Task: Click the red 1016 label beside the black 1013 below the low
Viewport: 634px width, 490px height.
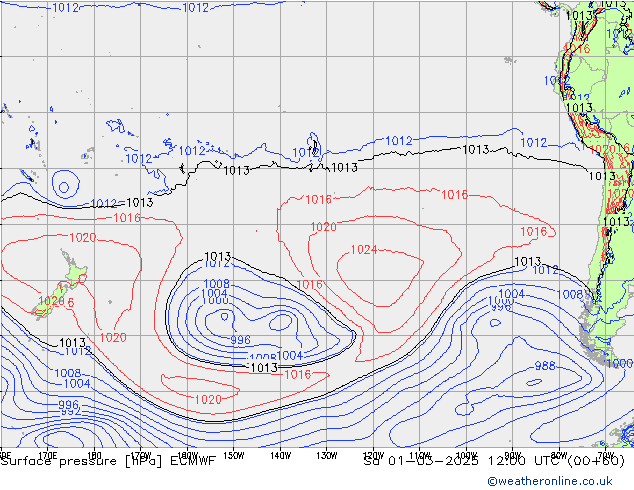Action: click(x=297, y=374)
